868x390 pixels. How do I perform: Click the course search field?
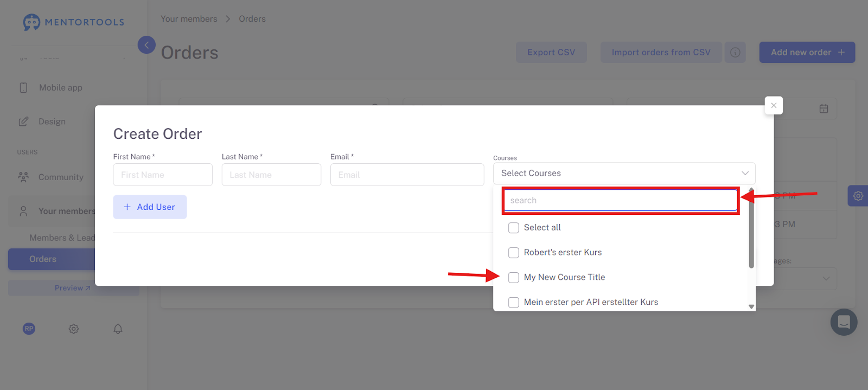(621, 200)
